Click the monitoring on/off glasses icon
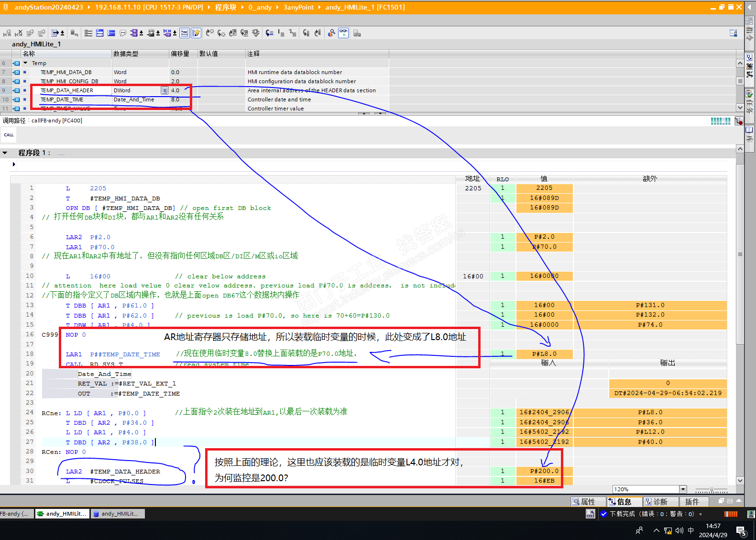This screenshot has width=756, height=540. (343, 33)
